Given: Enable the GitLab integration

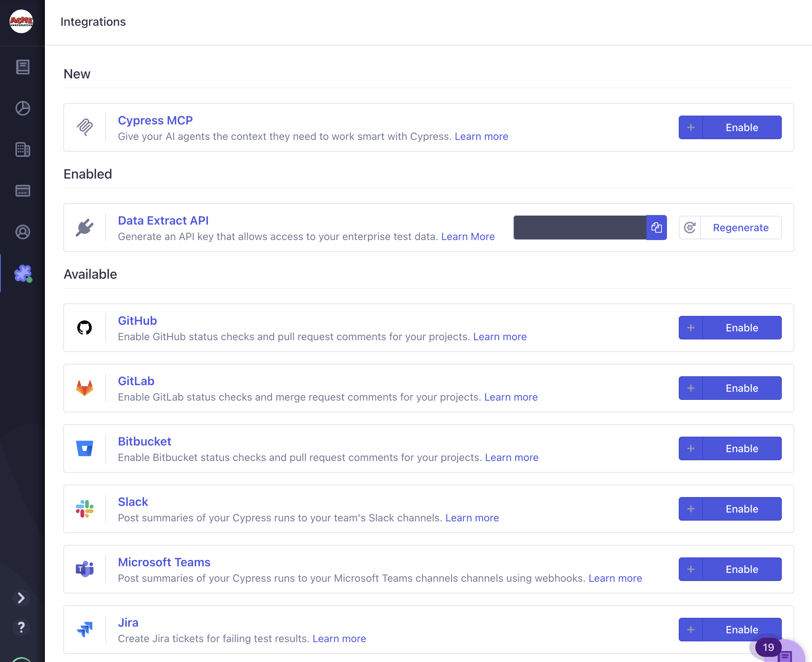Looking at the screenshot, I should [x=730, y=388].
